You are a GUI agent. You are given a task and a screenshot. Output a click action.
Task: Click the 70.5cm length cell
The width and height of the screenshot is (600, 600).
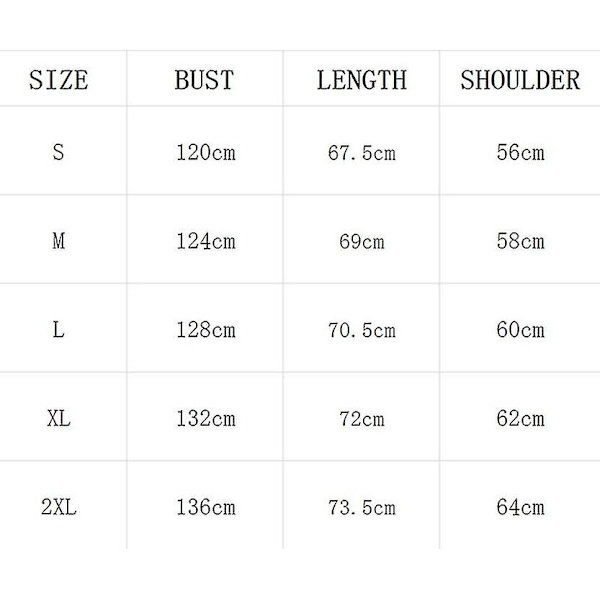(362, 330)
